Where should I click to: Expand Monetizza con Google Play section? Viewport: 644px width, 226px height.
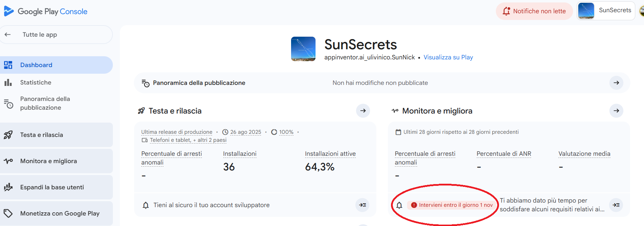[x=60, y=213]
